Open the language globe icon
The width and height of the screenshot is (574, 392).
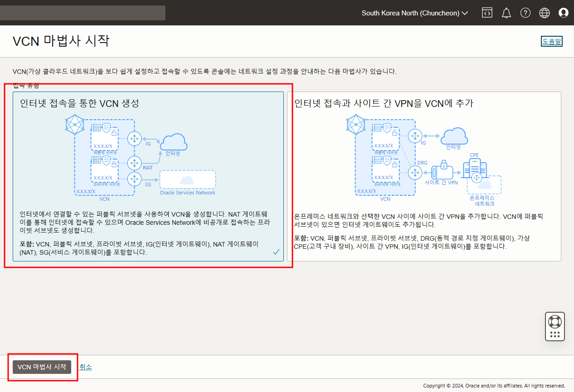click(x=545, y=13)
